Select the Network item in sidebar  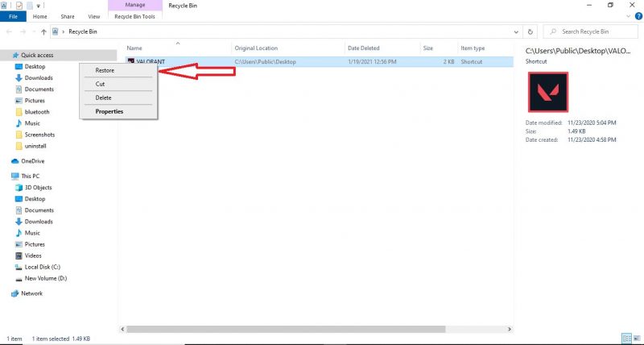31,293
